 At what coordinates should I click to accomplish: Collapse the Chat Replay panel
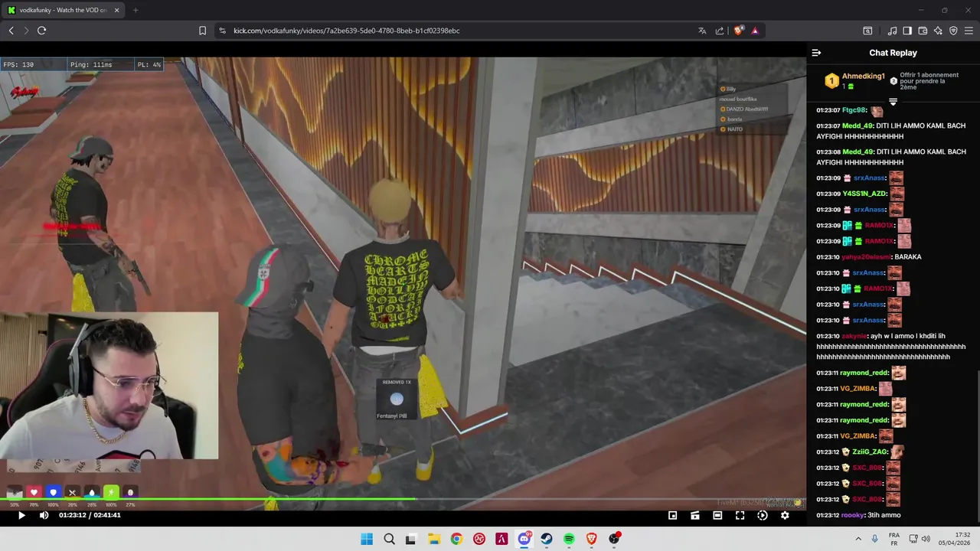(x=816, y=53)
